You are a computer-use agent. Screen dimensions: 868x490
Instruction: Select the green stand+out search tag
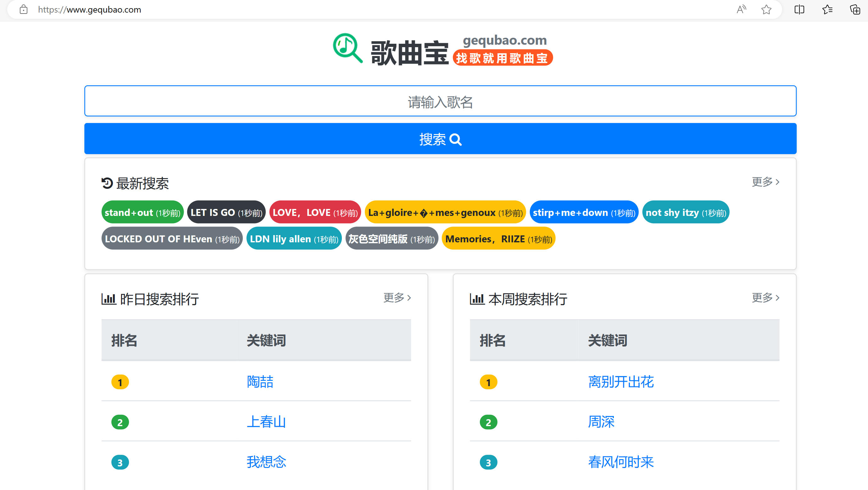point(142,212)
